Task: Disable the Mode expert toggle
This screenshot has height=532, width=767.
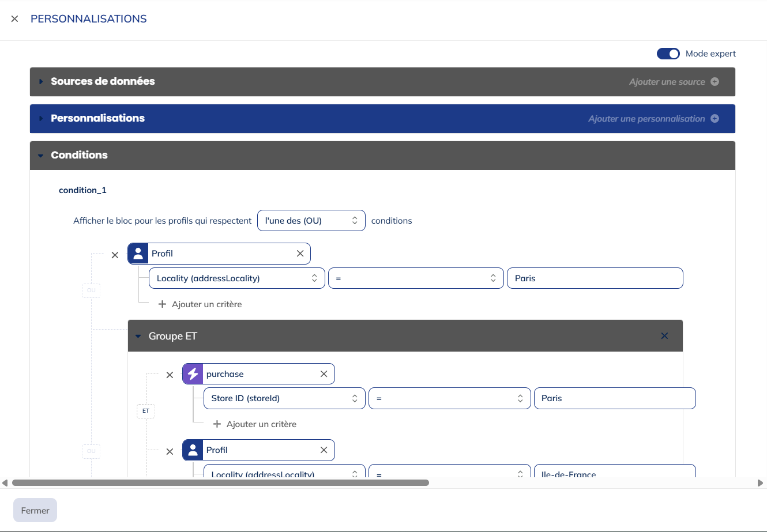Action: (668, 54)
